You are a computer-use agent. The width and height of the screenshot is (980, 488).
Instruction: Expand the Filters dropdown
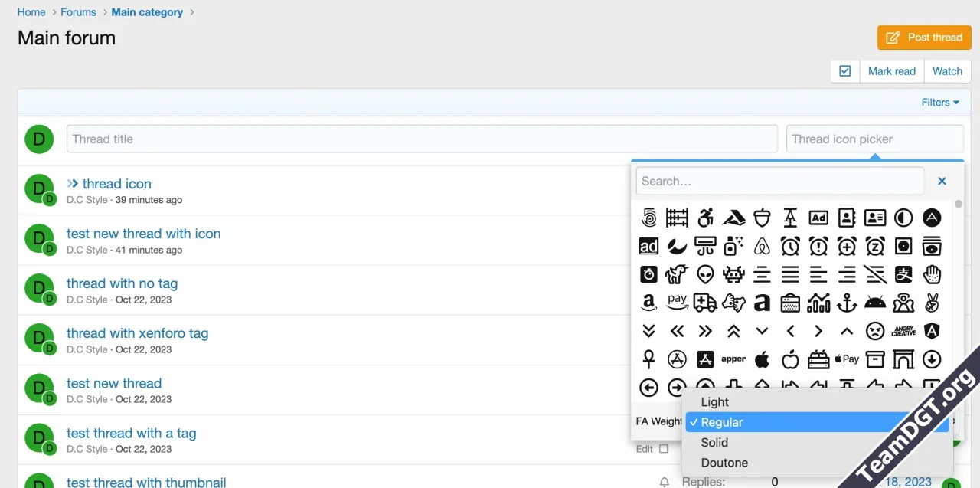click(940, 103)
